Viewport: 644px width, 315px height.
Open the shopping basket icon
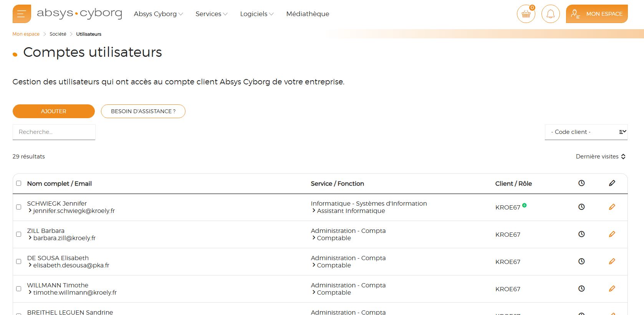click(526, 14)
